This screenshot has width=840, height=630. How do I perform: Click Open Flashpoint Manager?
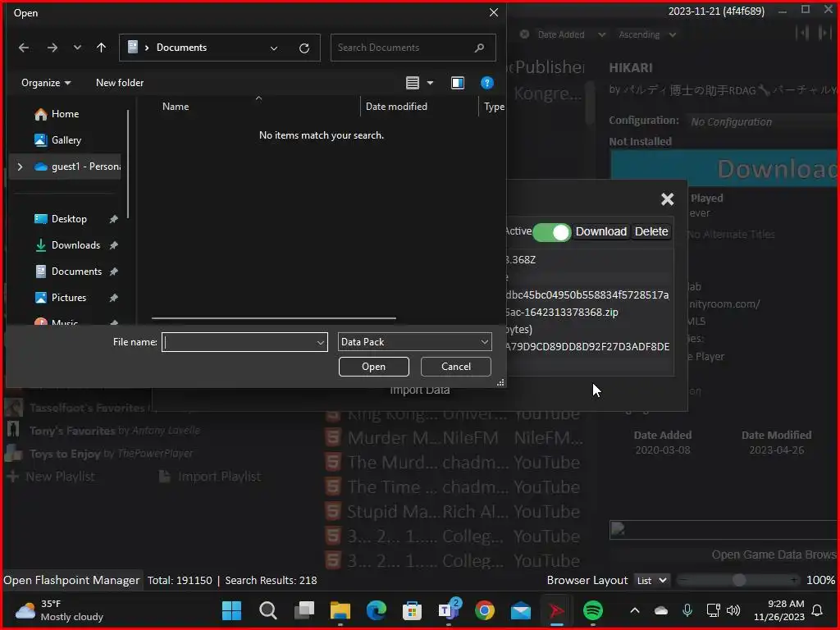coord(72,580)
